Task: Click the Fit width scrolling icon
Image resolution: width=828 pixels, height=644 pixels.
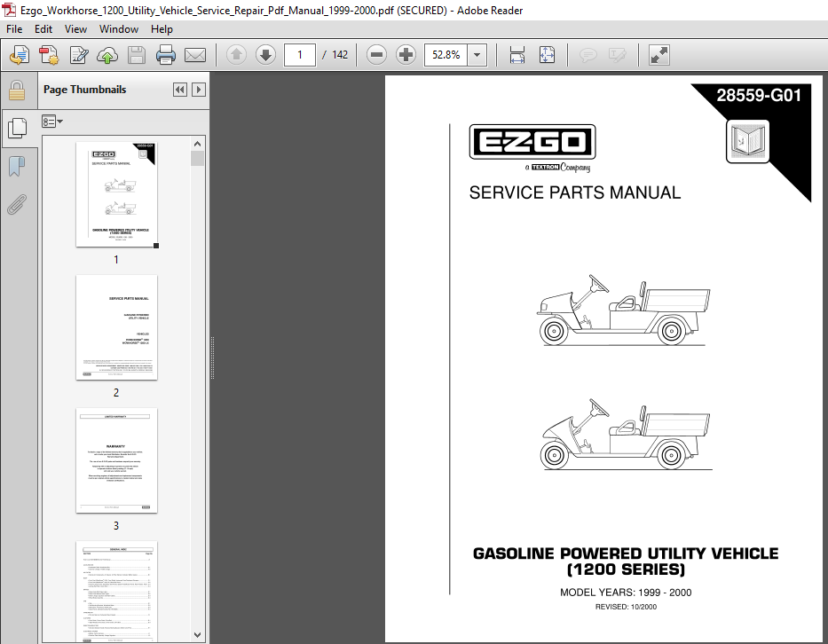Action: [x=517, y=55]
